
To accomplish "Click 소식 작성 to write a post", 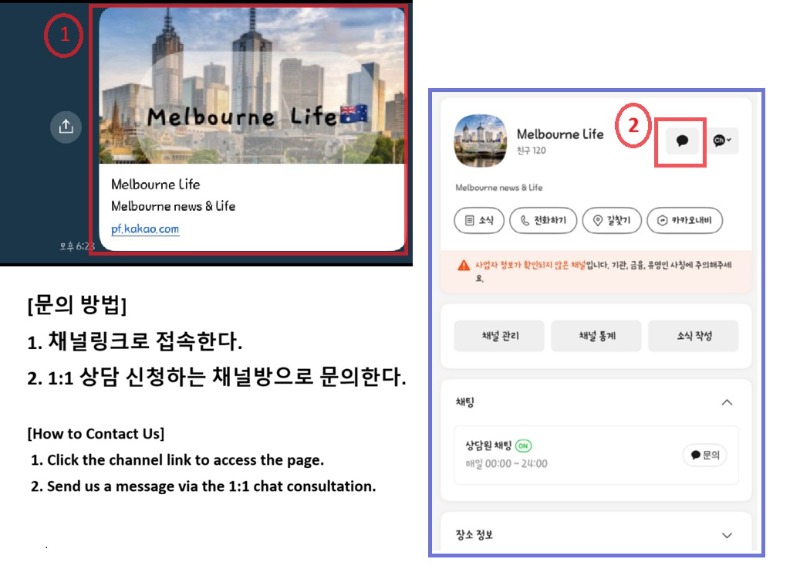I will (x=692, y=336).
